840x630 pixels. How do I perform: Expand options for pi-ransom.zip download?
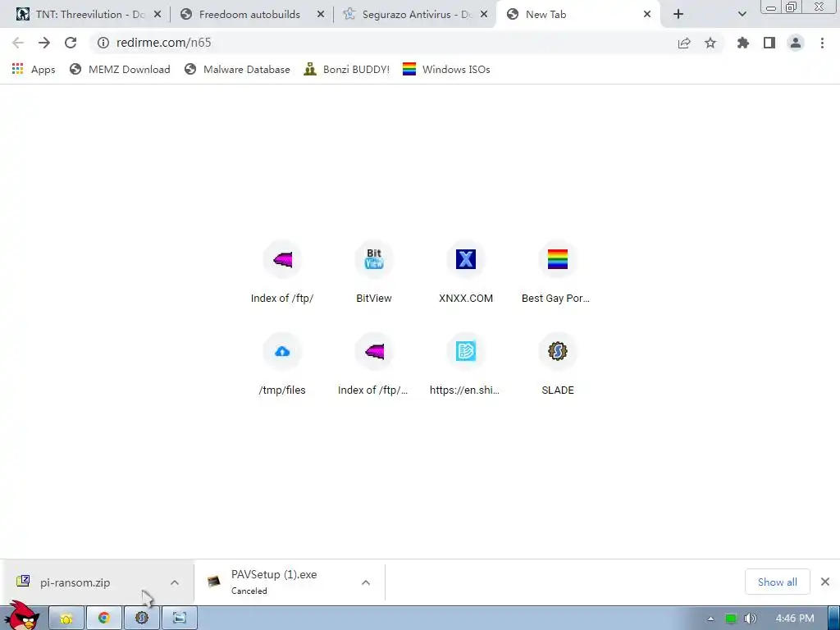175,582
